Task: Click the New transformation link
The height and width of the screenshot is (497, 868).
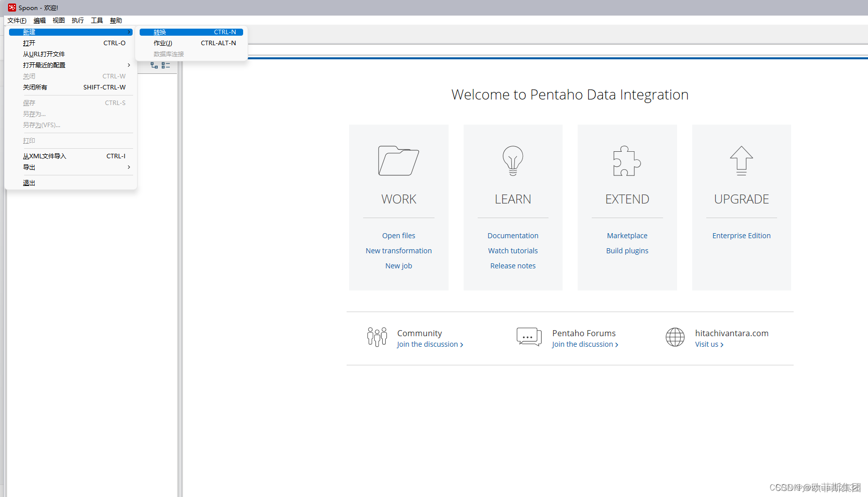Action: click(398, 251)
